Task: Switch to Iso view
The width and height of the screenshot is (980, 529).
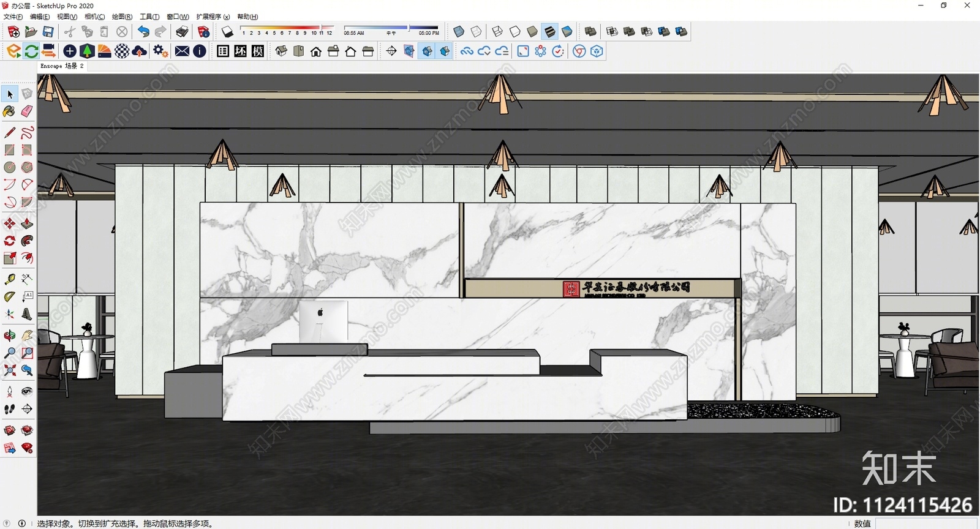Action: pyautogui.click(x=281, y=51)
